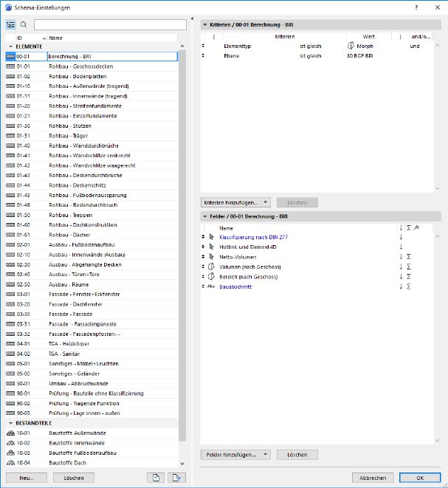Click the Abc icon beside Bauabschnitt
The width and height of the screenshot is (448, 488).
tap(211, 286)
